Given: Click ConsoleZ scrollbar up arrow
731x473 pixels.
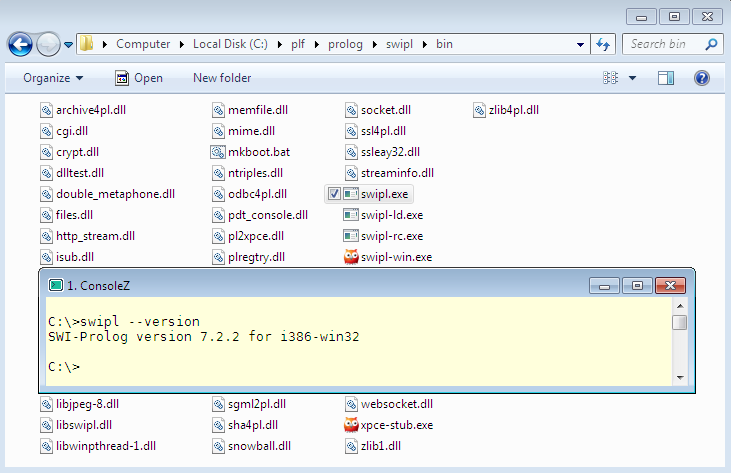Looking at the screenshot, I should tap(680, 306).
